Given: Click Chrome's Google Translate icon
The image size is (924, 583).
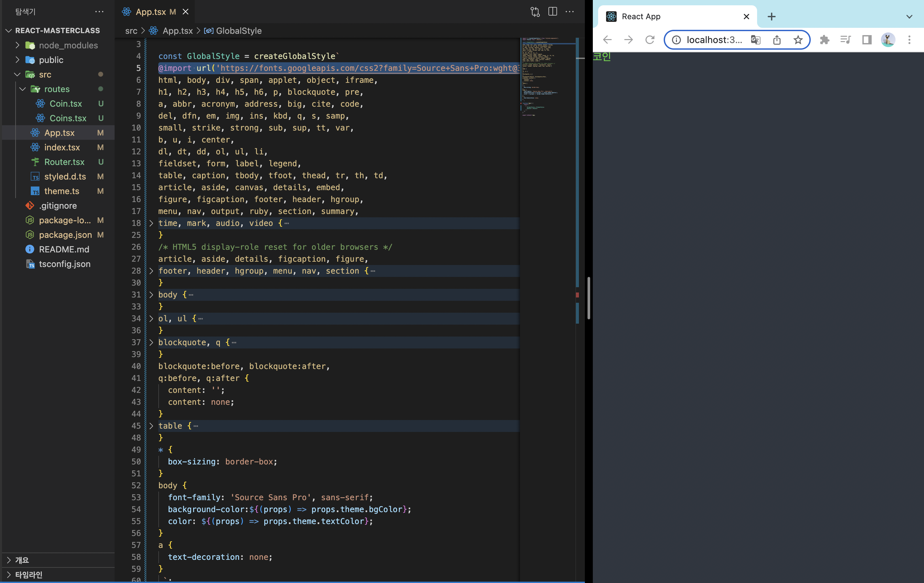Looking at the screenshot, I should coord(755,40).
